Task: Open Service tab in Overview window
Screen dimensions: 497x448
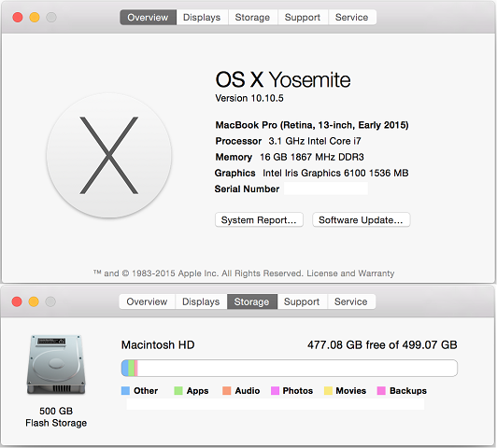Action: [352, 17]
